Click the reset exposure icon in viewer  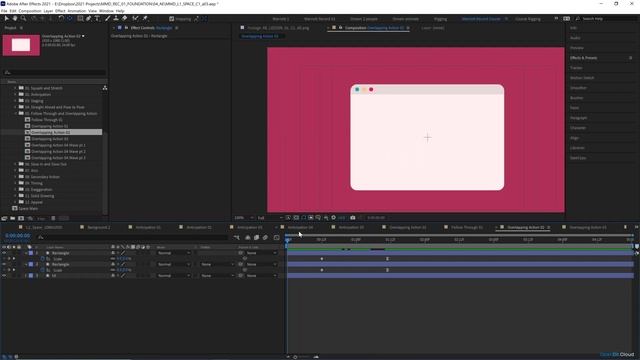(333, 218)
